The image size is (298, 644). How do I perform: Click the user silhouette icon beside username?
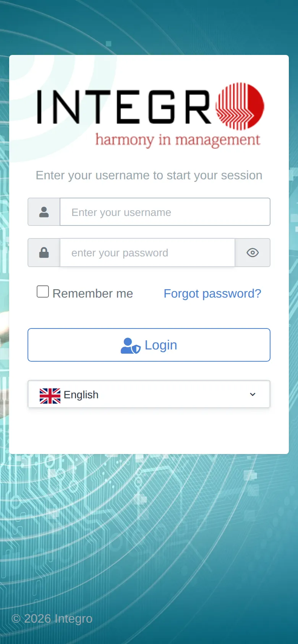click(x=44, y=212)
